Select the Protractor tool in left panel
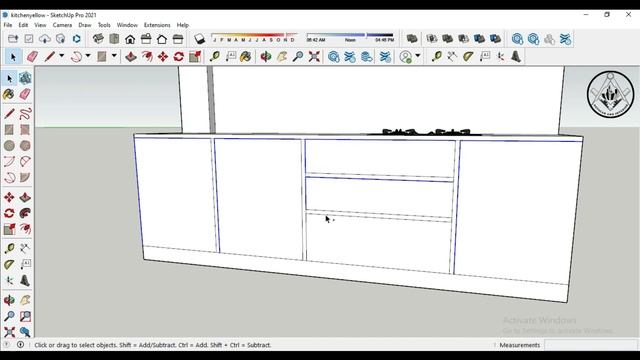Image resolution: width=640 pixels, height=360 pixels. point(9,264)
